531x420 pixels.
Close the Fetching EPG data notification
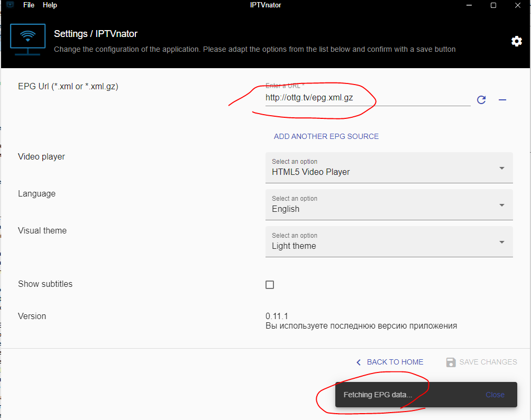tap(495, 395)
